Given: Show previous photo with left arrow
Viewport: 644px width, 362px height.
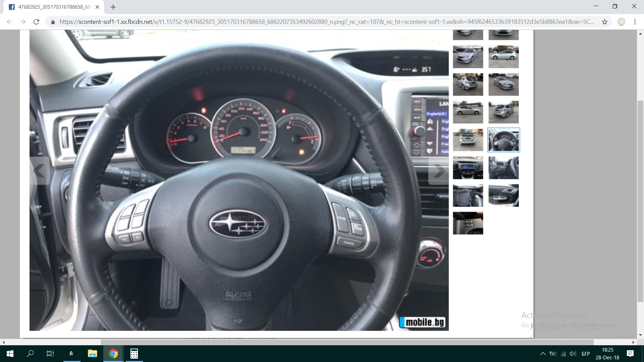Looking at the screenshot, I should pyautogui.click(x=40, y=171).
